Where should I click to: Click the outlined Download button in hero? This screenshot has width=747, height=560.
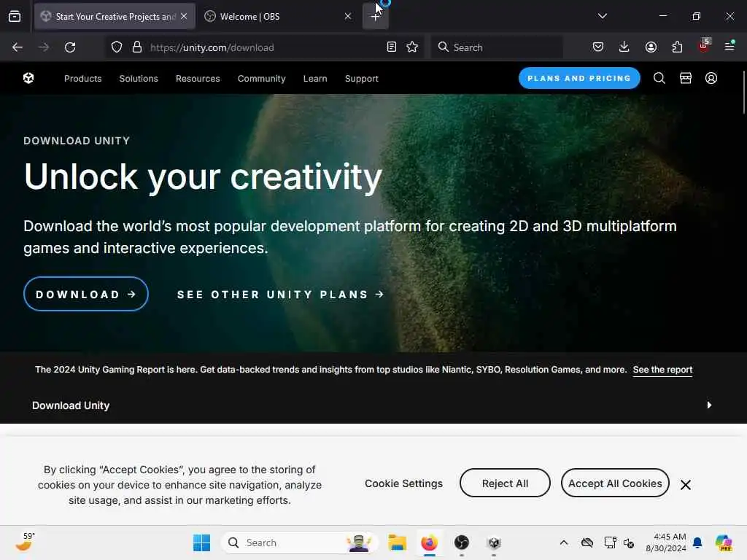(x=86, y=295)
